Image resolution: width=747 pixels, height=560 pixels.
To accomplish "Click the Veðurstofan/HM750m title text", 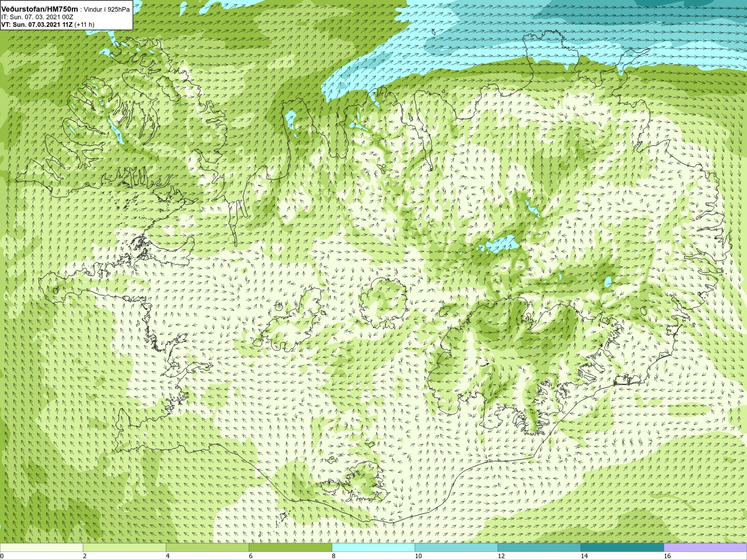I will click(x=40, y=9).
